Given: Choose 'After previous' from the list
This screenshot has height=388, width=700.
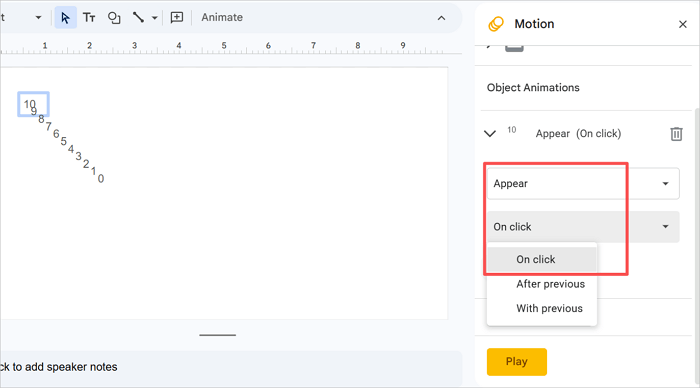Looking at the screenshot, I should pos(542,284).
